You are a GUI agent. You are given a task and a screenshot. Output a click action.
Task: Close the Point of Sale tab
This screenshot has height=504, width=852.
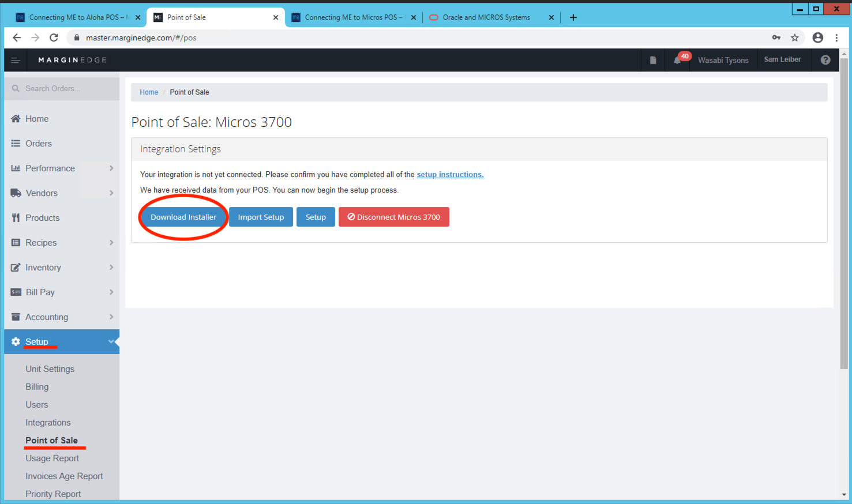point(276,17)
